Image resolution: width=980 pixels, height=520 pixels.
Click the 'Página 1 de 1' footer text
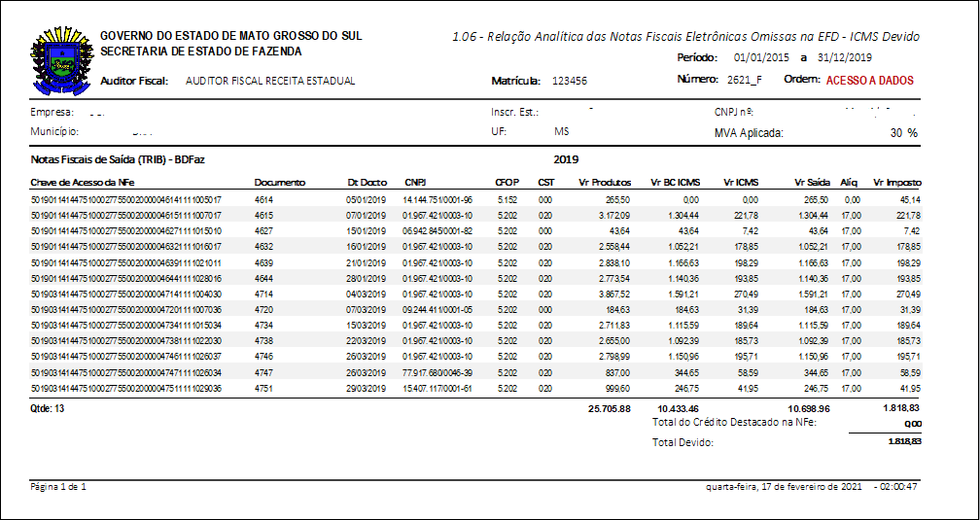point(59,485)
